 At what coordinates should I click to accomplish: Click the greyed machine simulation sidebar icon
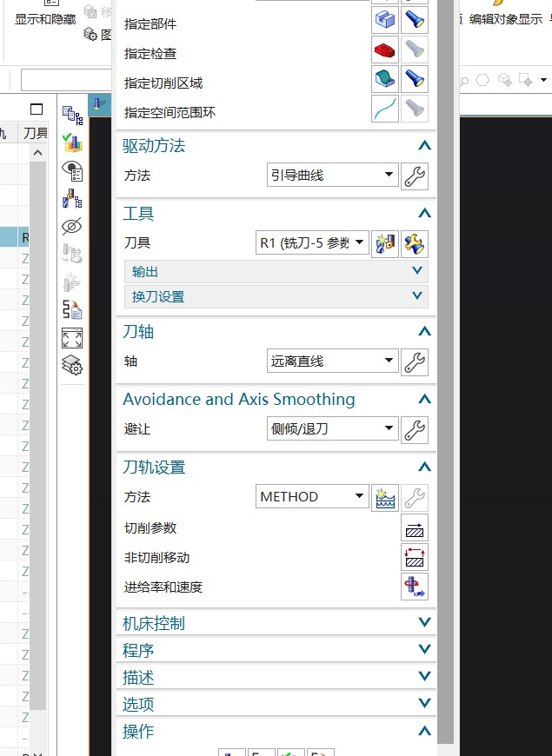coord(72,254)
